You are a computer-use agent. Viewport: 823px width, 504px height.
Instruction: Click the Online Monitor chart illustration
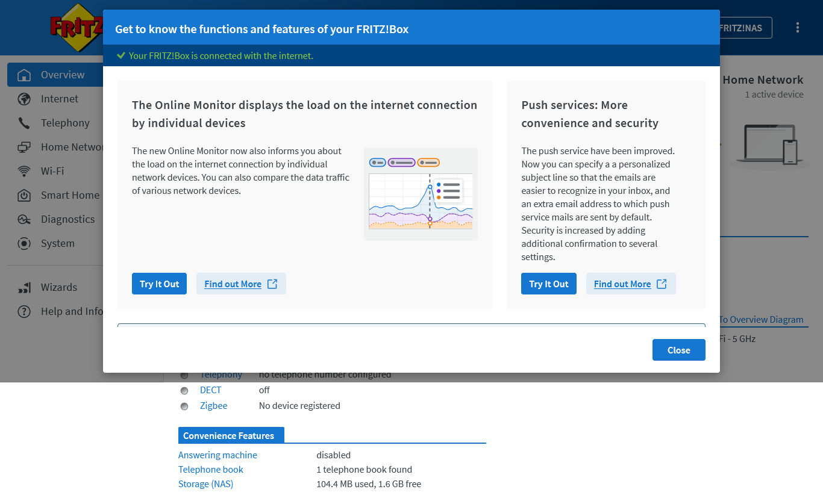click(421, 194)
